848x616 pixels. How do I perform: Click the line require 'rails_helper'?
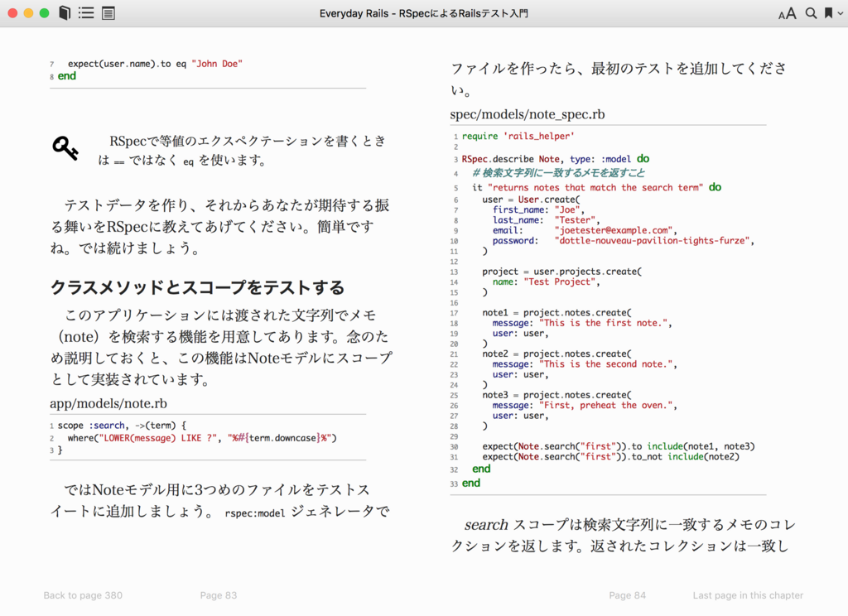coord(518,137)
